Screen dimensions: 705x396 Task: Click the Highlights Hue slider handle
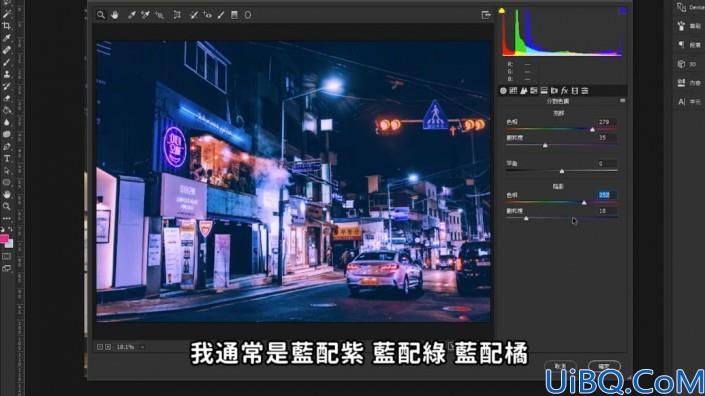[592, 129]
